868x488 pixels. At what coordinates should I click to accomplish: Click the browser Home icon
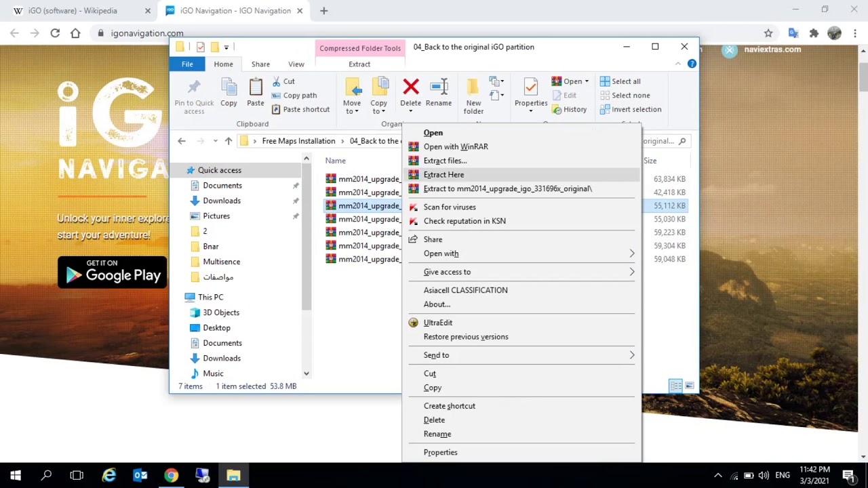pyautogui.click(x=75, y=33)
